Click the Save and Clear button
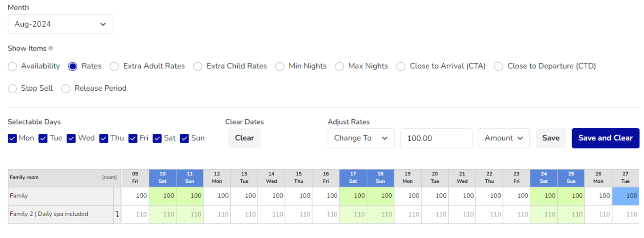 606,138
